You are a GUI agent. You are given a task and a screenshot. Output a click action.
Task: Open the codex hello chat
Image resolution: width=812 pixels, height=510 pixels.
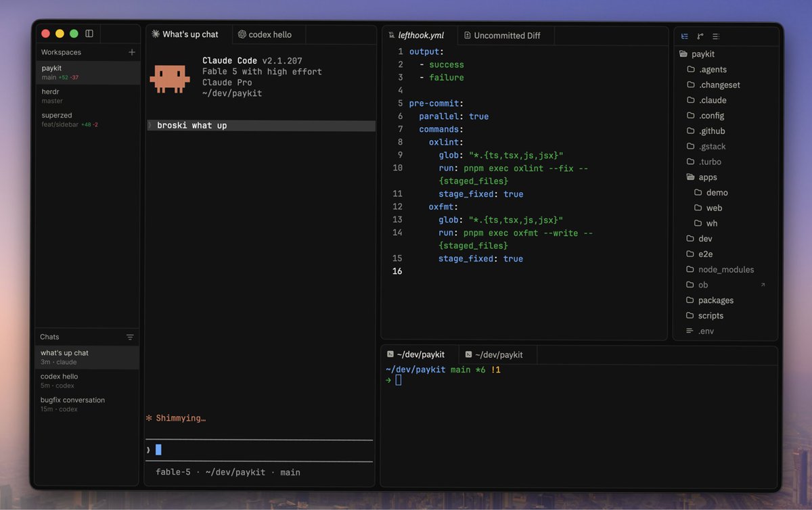pyautogui.click(x=87, y=381)
